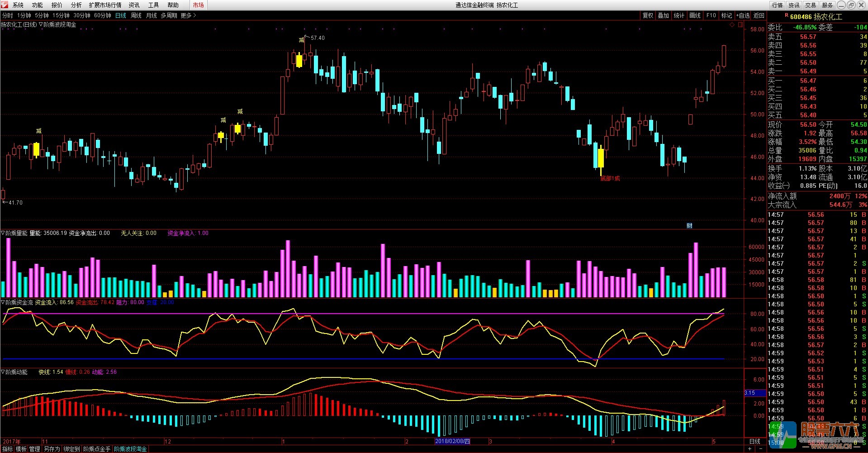Open the 分析 menu
Viewport: 868px width, 453px height.
click(76, 5)
